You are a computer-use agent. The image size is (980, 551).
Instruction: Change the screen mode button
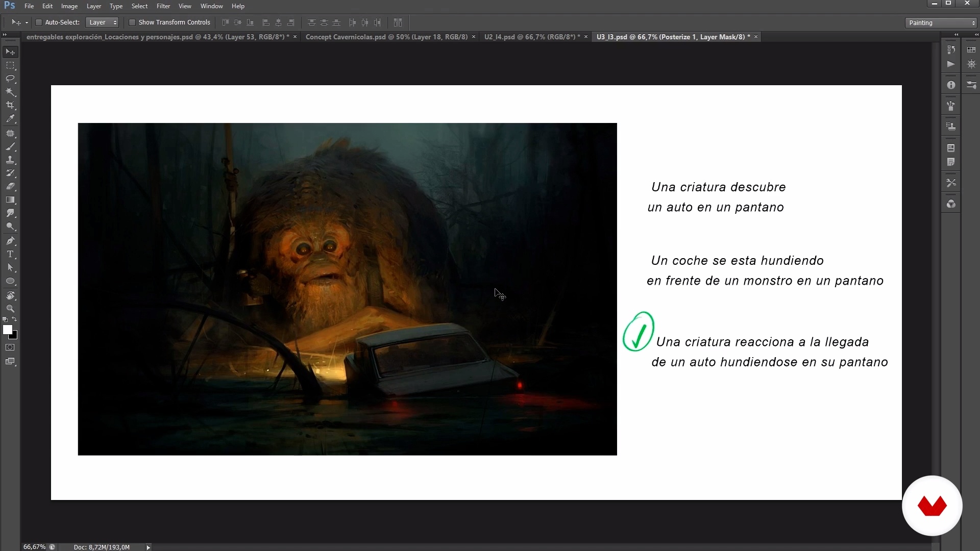click(10, 362)
